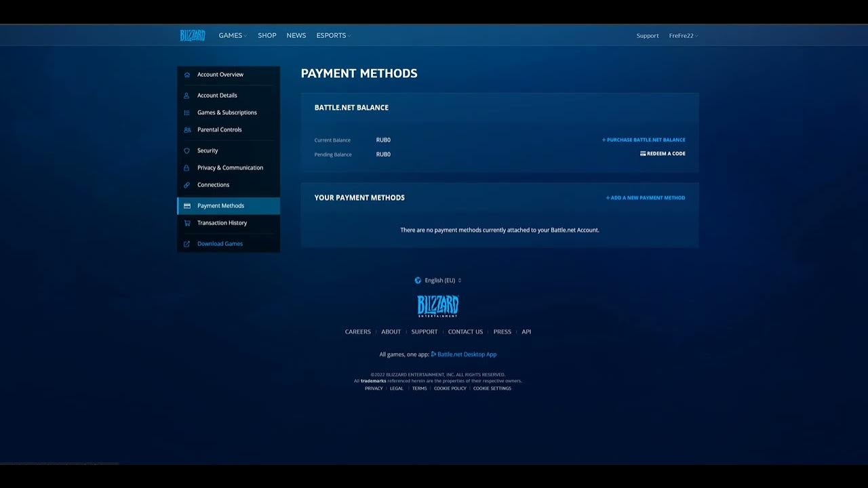The height and width of the screenshot is (488, 868).
Task: Open the Shop menu item
Action: pyautogui.click(x=267, y=35)
